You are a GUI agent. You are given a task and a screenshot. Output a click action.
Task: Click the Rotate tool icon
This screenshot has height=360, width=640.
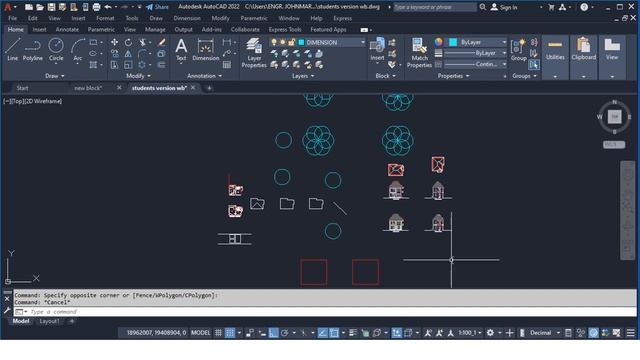pyautogui.click(x=128, y=42)
